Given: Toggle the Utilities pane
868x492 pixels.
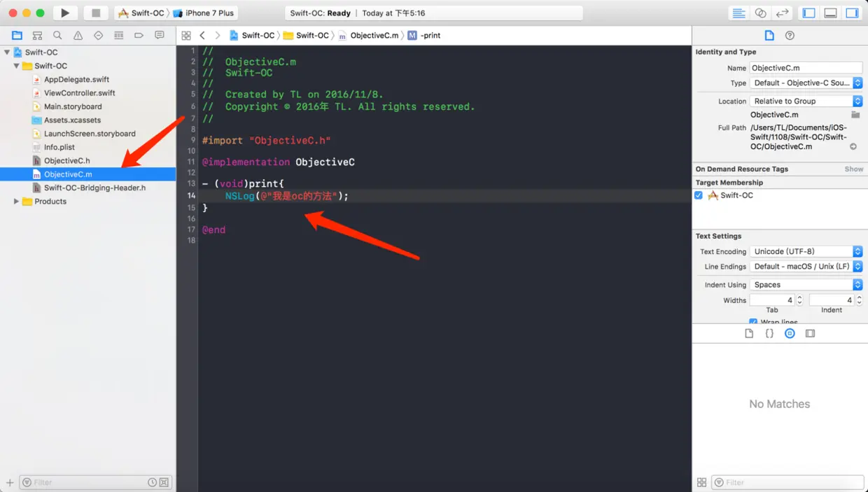Looking at the screenshot, I should pos(852,13).
